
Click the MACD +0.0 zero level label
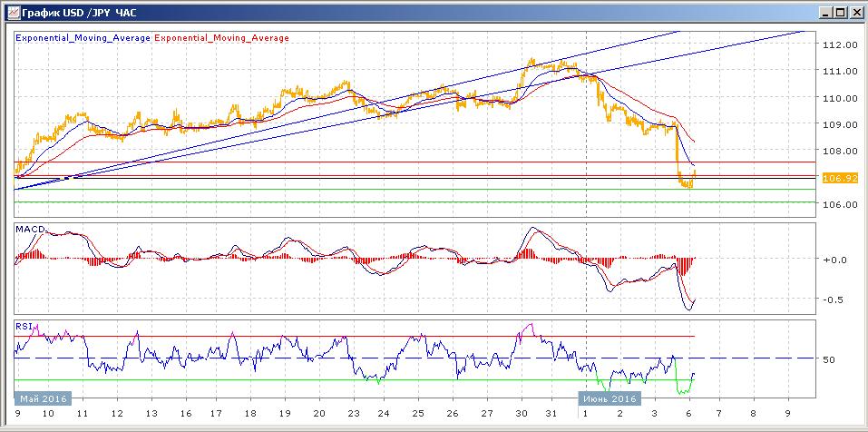[x=834, y=260]
